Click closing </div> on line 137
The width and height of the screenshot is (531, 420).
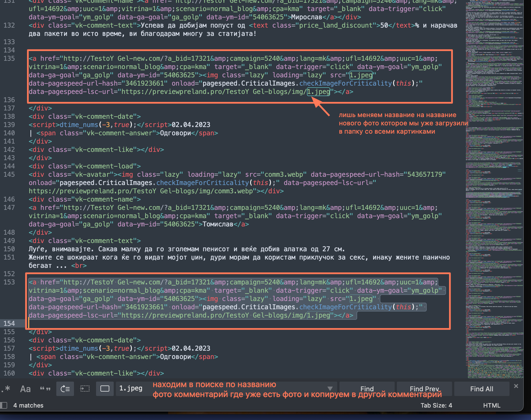point(40,108)
